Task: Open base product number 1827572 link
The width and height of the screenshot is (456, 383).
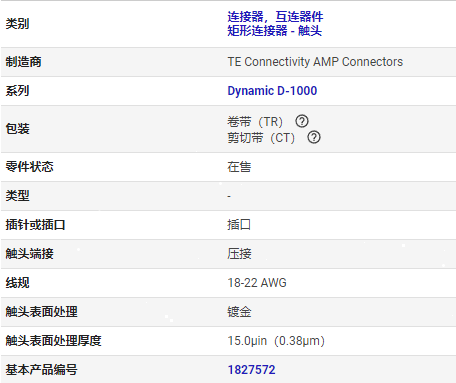Action: [x=251, y=370]
